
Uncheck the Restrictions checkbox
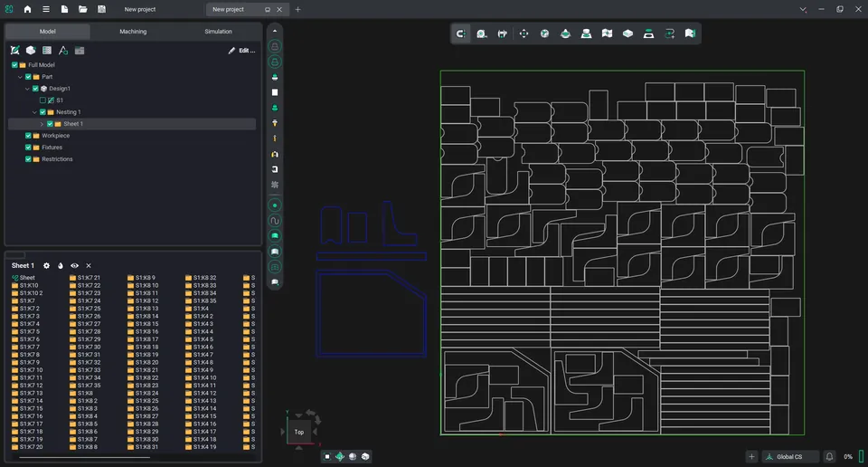[x=28, y=159]
